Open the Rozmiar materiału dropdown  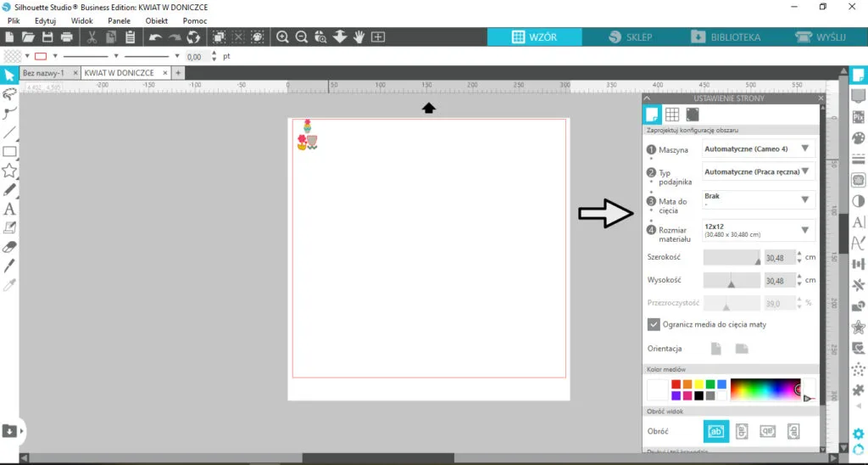(x=759, y=230)
